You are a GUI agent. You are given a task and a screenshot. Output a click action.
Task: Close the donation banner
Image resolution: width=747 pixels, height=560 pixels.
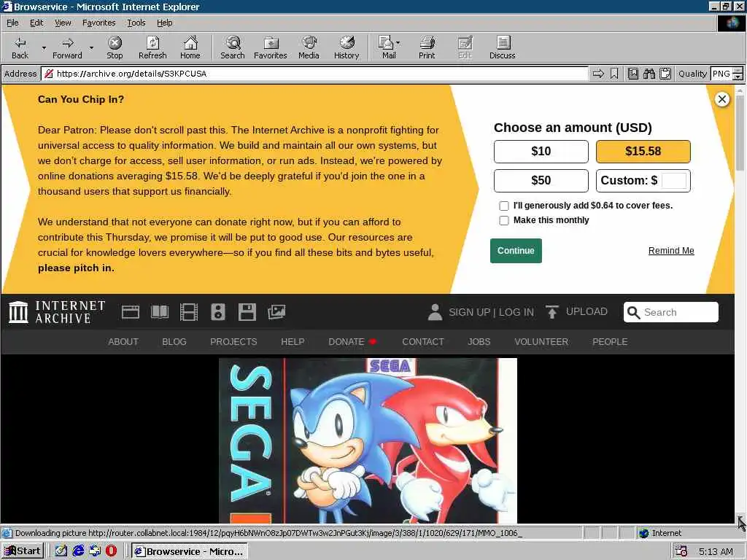(x=721, y=99)
